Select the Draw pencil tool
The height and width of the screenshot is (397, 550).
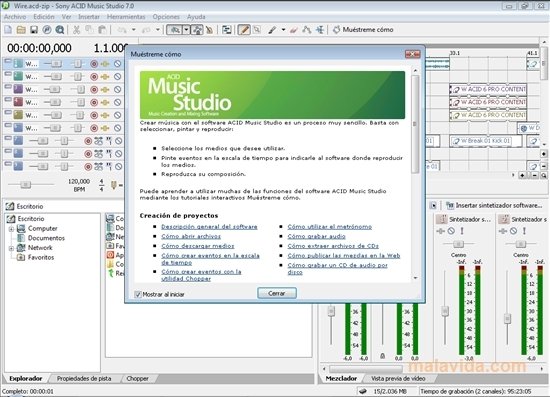point(244,30)
